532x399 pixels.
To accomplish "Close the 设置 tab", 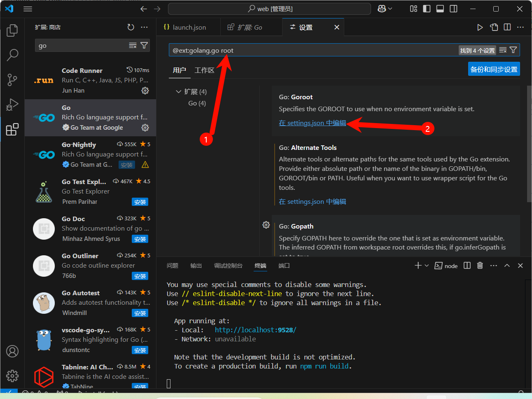I will (337, 27).
